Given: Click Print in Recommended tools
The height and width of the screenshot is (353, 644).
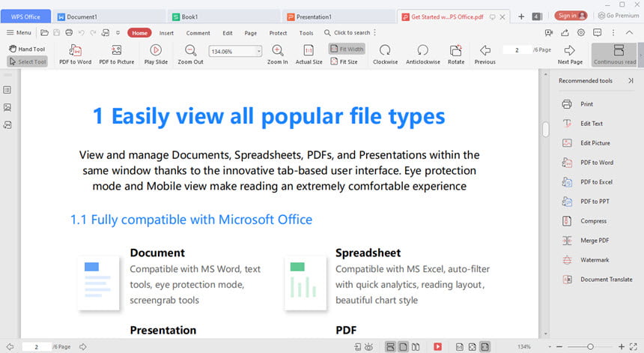Looking at the screenshot, I should pyautogui.click(x=577, y=104).
